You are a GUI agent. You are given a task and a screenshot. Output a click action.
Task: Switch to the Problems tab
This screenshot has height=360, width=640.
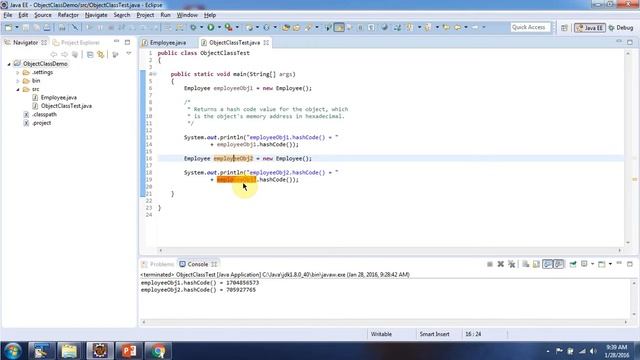[x=158, y=264]
